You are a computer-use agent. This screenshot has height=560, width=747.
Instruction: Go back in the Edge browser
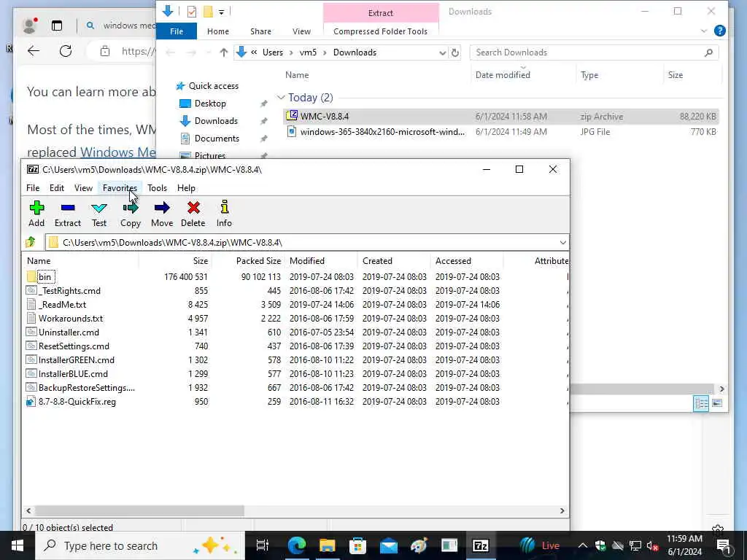tap(34, 51)
